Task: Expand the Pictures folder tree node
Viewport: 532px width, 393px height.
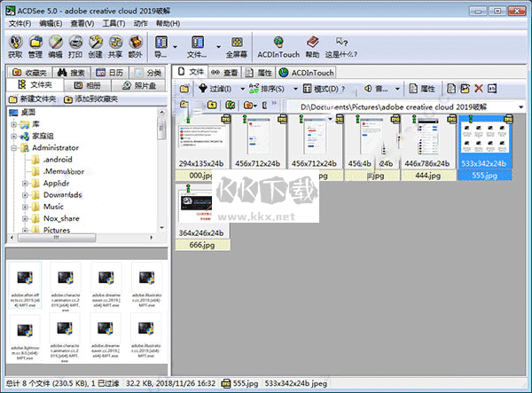Action: click(x=25, y=230)
